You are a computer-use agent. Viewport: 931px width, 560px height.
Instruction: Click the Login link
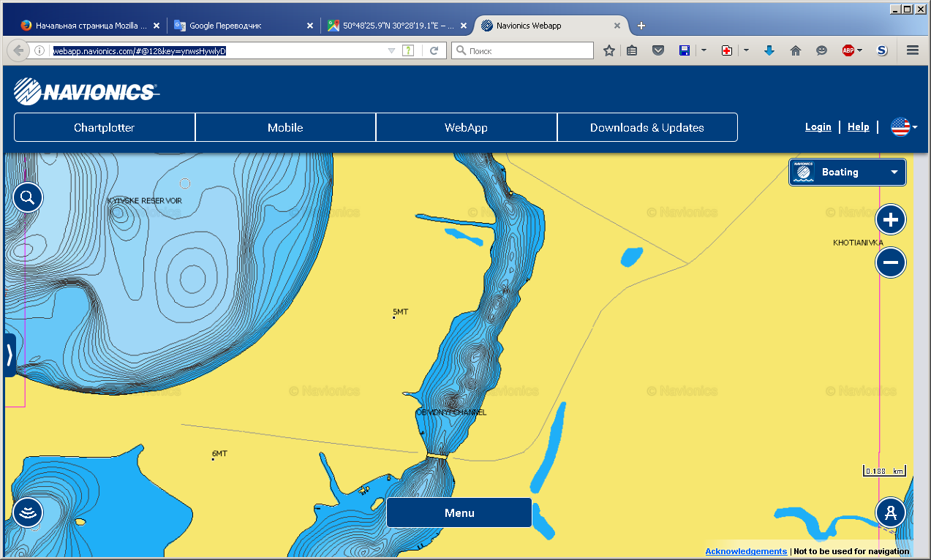click(x=818, y=127)
